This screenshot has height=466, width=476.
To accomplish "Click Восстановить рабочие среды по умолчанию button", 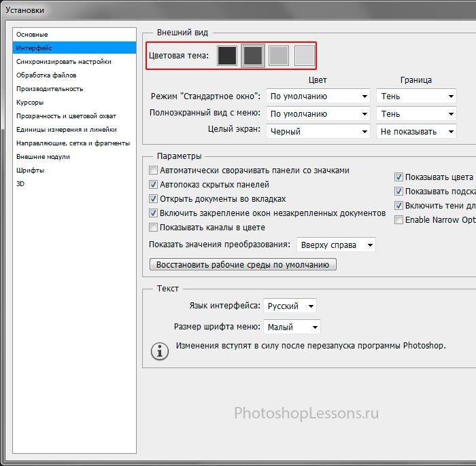I will point(243,264).
